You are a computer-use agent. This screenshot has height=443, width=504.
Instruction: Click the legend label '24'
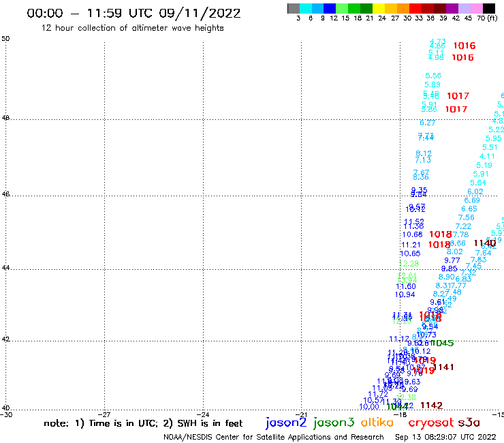click(x=382, y=18)
